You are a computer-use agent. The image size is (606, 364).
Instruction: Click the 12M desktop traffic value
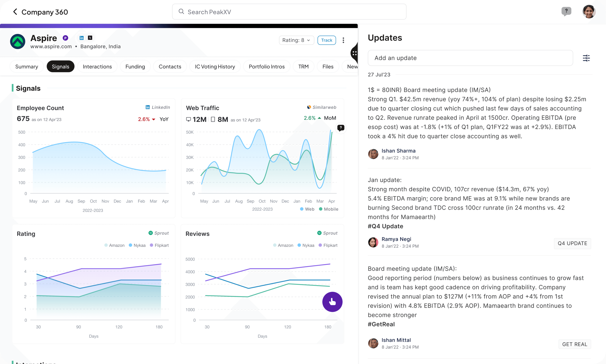pos(199,119)
